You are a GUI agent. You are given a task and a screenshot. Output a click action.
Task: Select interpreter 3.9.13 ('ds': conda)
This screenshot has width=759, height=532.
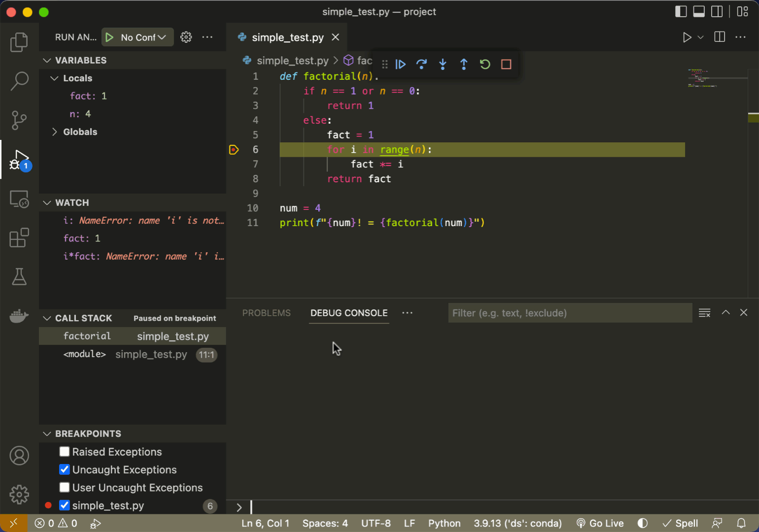click(518, 523)
